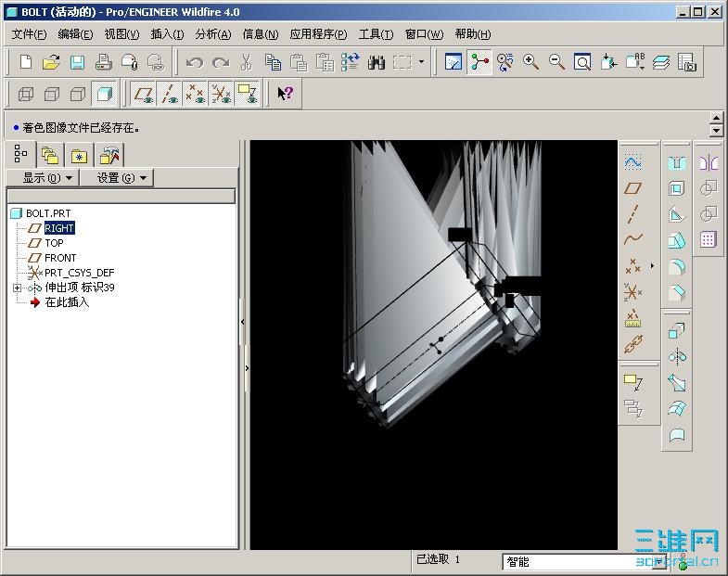This screenshot has height=576, width=728.
Task: Open the 显示 dropdown in model tree
Action: click(43, 177)
